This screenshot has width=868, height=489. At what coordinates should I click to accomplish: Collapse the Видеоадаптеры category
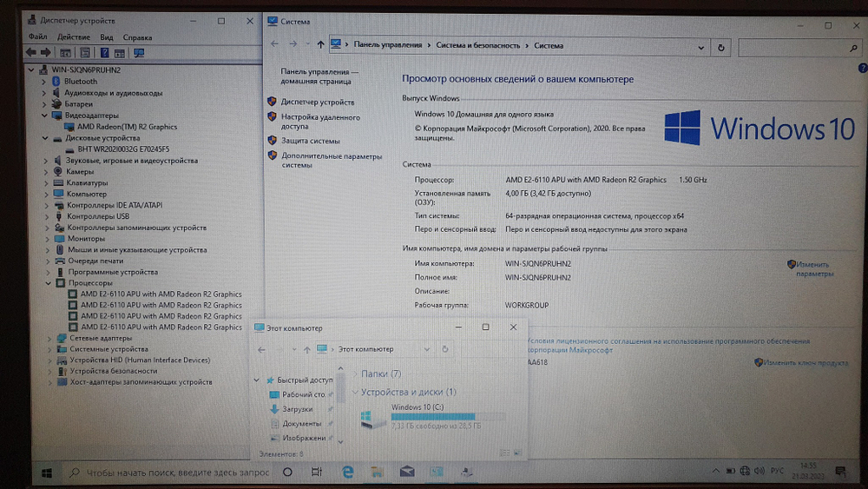[x=44, y=116]
